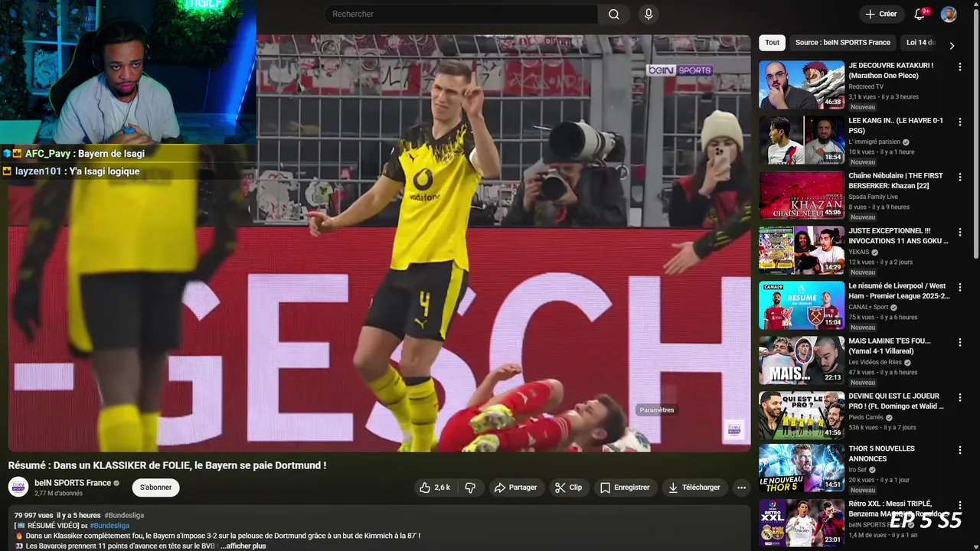Open options menu for Rétro XXL video
Viewport: 980px width, 551px height.
(959, 505)
